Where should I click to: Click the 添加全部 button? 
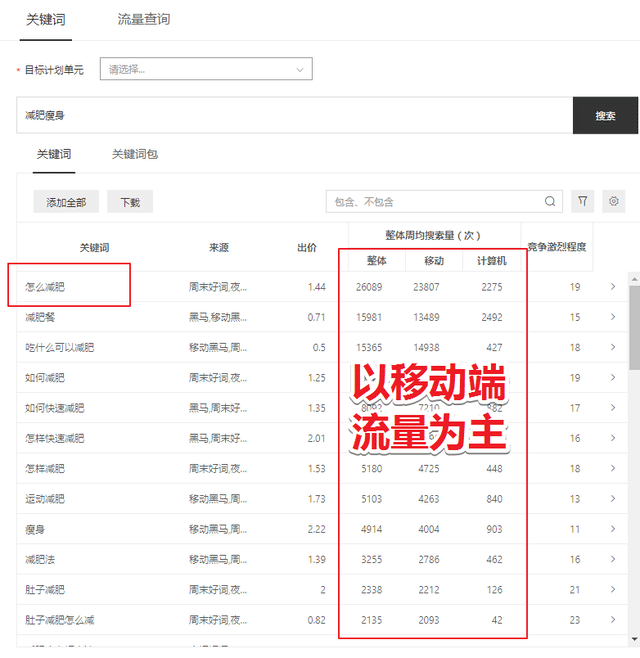click(66, 202)
